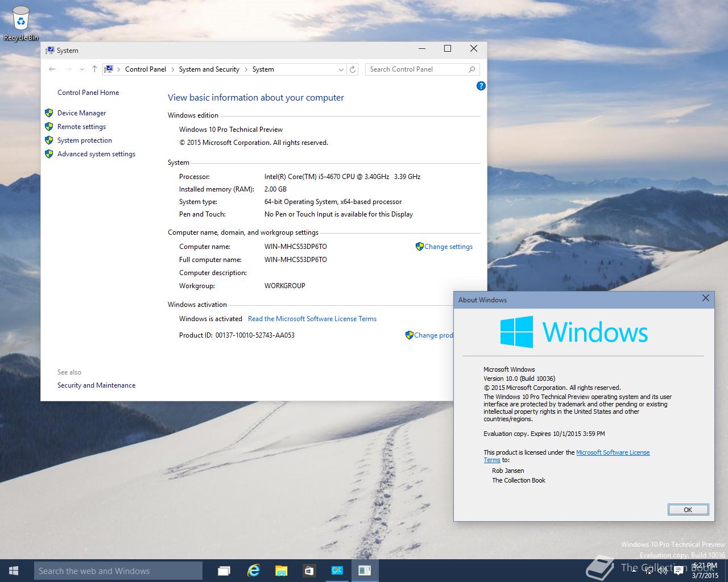Switch to About Windows taskbar button
728x582 pixels.
pos(365,571)
